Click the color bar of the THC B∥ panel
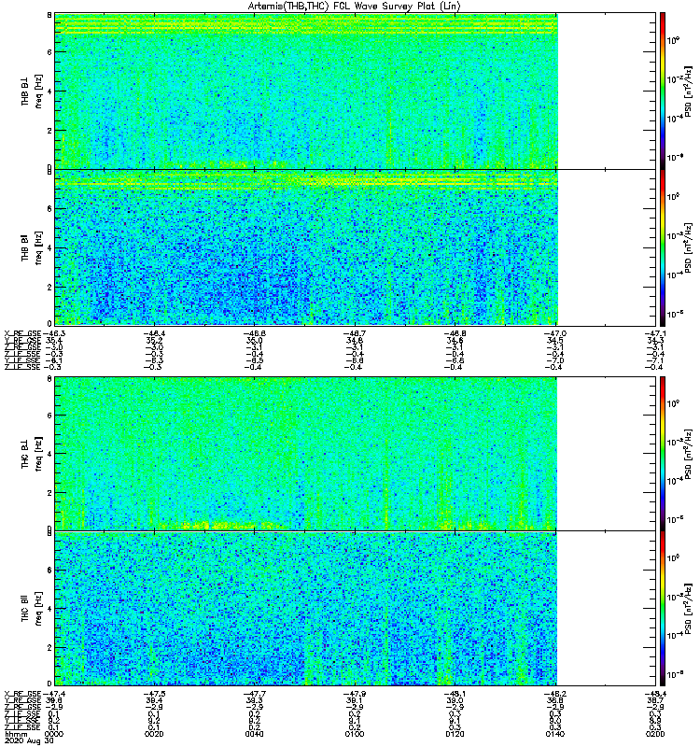700x747 pixels. 663,609
